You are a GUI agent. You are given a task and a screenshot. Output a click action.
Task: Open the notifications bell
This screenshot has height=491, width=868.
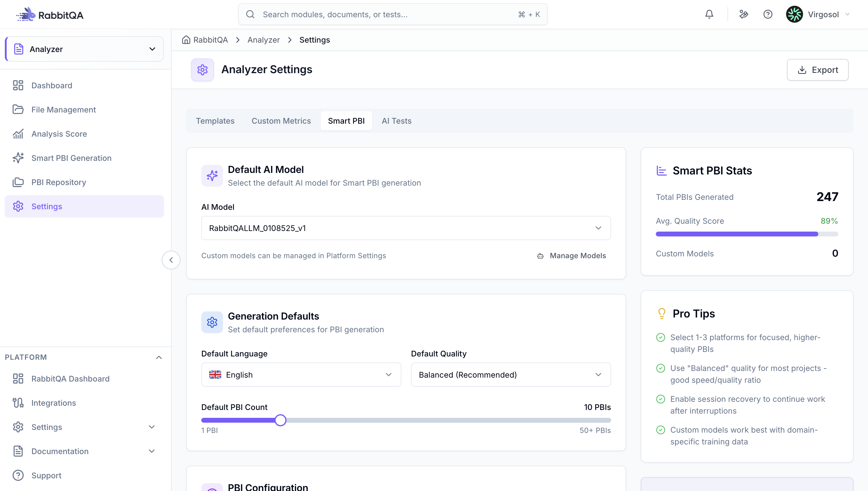[709, 14]
